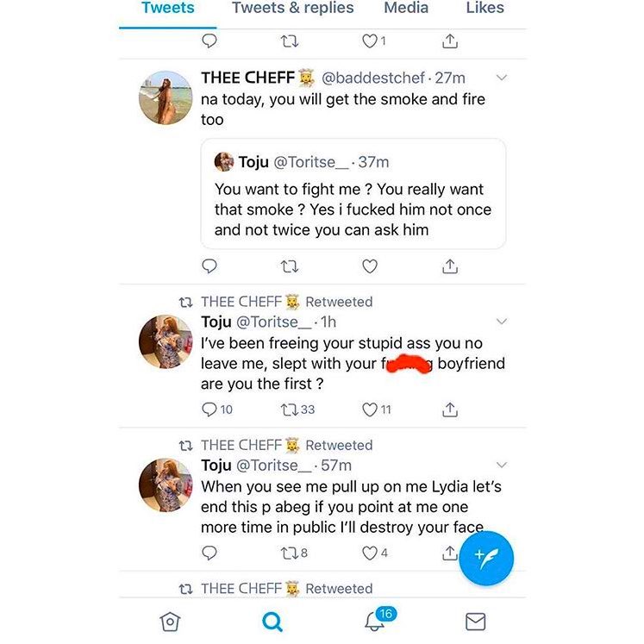Switch to the Tweets & replies tab
This screenshot has height=644, width=644.
293,9
